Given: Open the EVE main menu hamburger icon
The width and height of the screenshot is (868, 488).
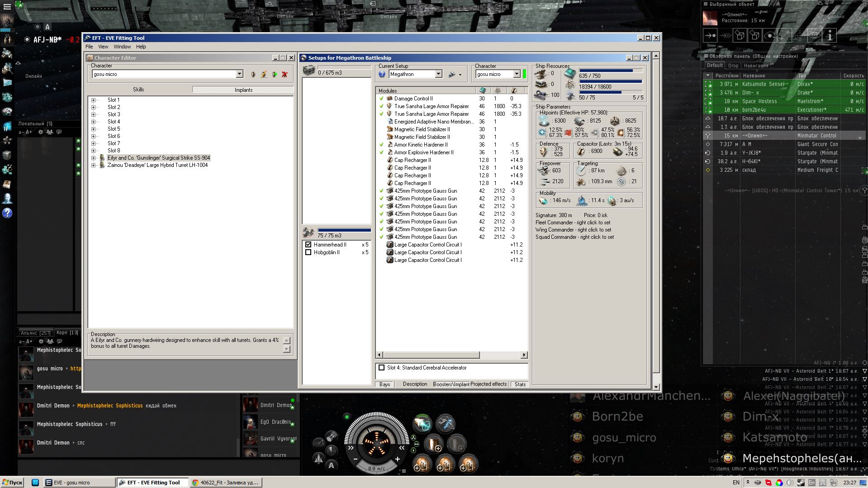Looking at the screenshot, I should click(x=7, y=7).
